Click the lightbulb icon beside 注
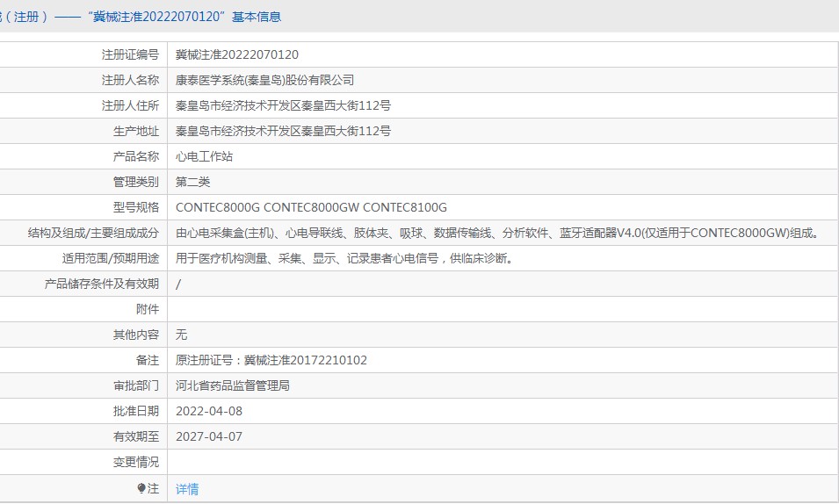The image size is (839, 504). point(141,488)
